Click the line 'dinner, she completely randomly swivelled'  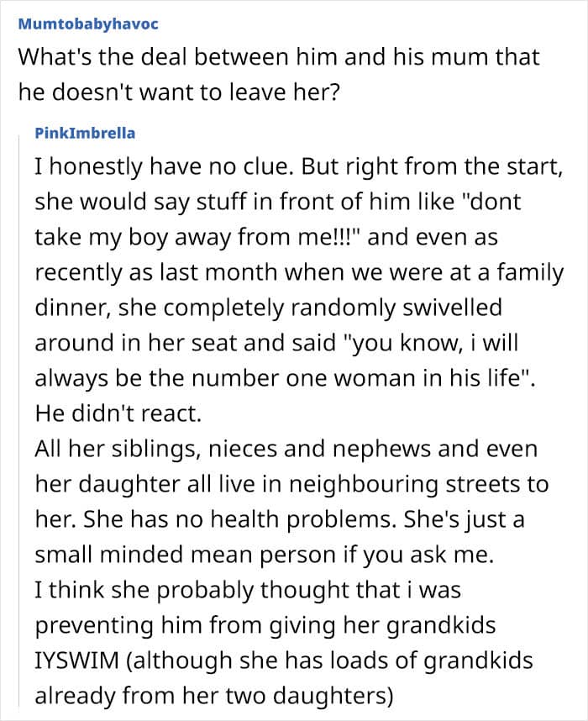269,308
